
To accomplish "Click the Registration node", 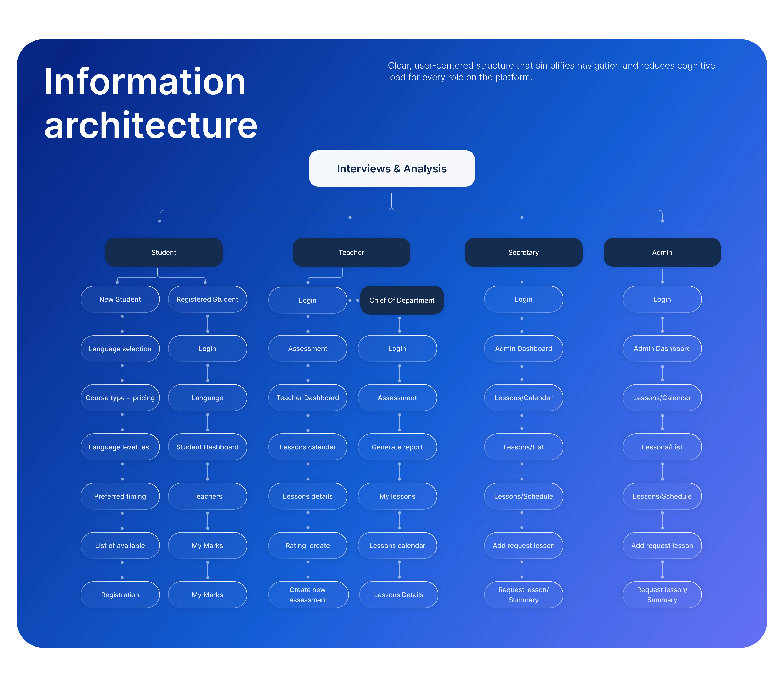I will tap(120, 595).
